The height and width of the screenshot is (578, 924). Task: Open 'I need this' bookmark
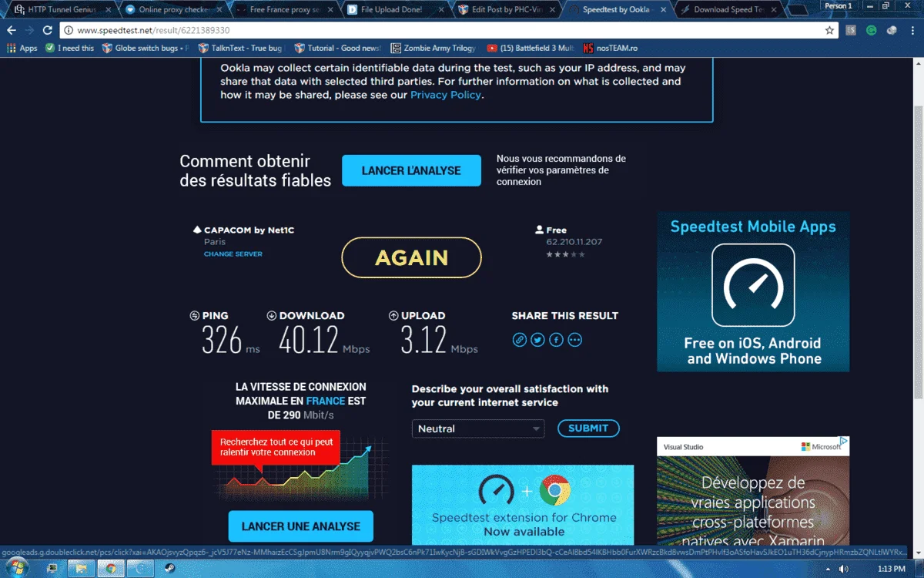click(69, 48)
